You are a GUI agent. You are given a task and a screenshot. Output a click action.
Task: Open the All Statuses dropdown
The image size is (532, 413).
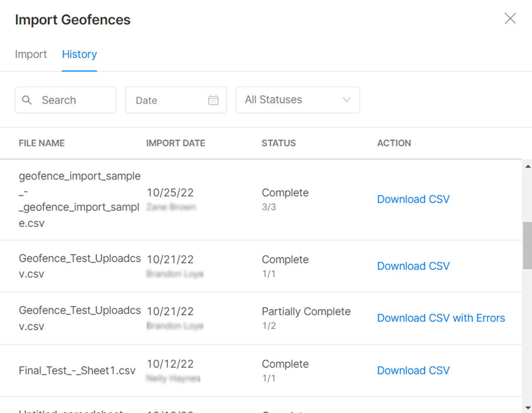tap(291, 100)
